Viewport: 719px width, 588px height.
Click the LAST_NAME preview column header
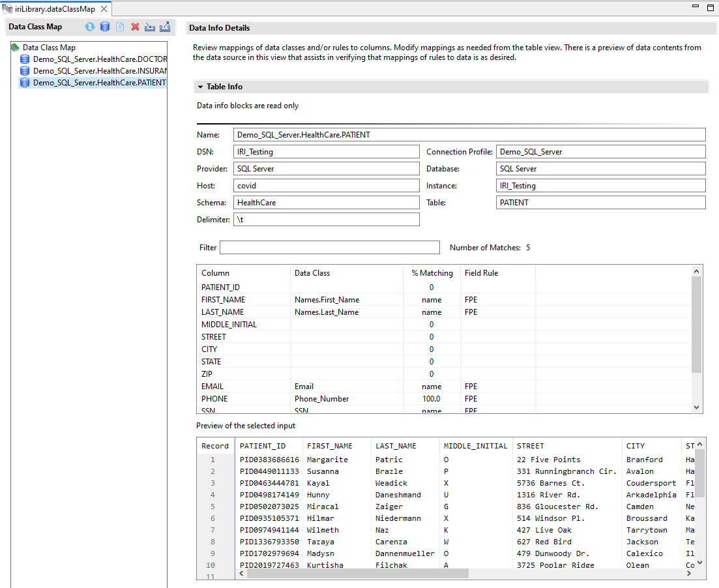coord(396,446)
